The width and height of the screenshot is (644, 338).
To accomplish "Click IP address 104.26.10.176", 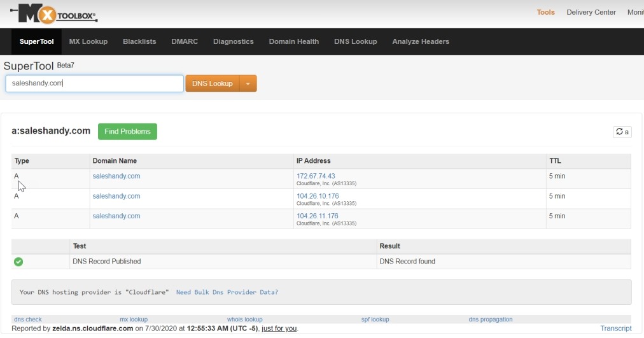I will coord(318,196).
